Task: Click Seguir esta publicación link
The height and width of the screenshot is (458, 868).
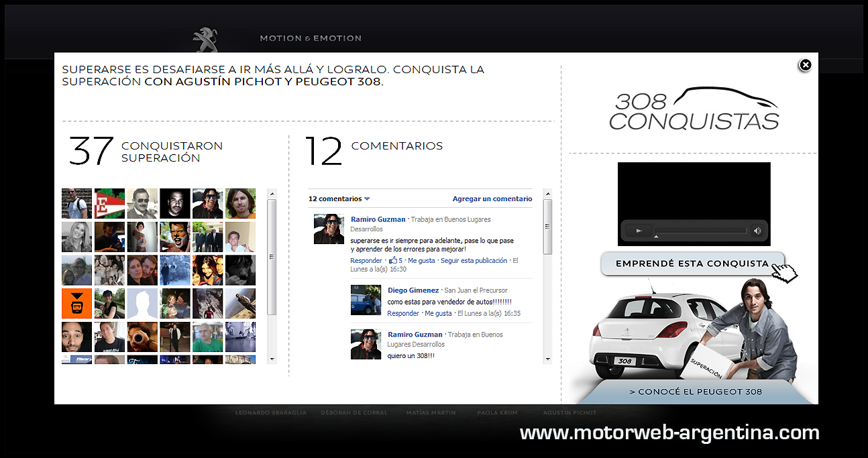Action: 474,260
